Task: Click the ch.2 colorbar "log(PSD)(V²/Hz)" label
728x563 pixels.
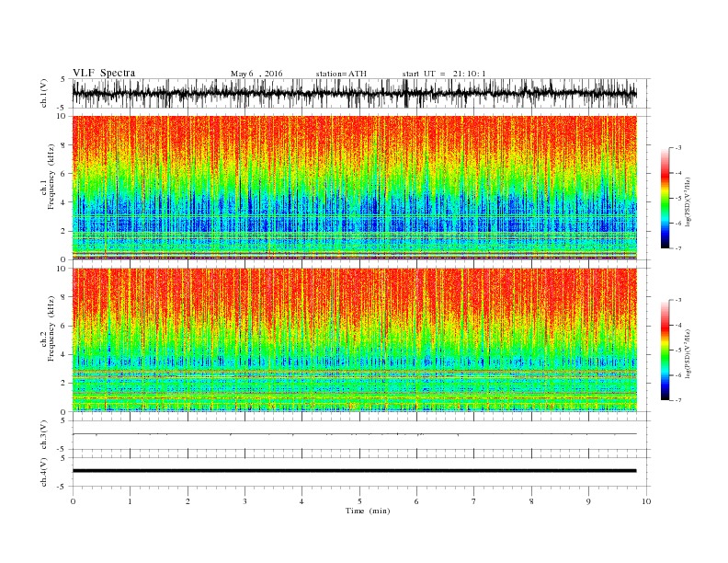Action: pyautogui.click(x=688, y=352)
